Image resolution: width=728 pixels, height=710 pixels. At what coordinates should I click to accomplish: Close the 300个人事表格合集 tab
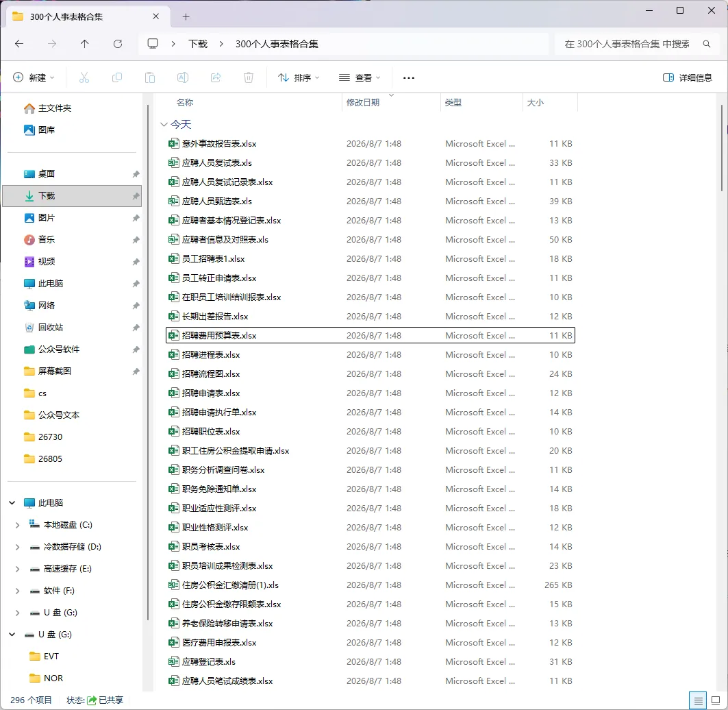point(156,16)
